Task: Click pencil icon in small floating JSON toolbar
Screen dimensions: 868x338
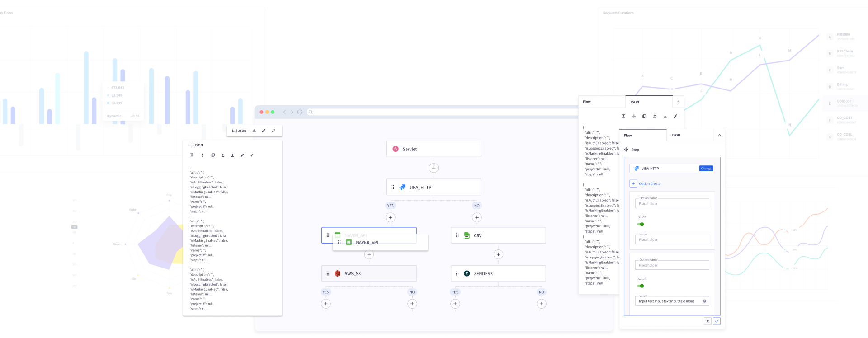Action: (x=264, y=131)
